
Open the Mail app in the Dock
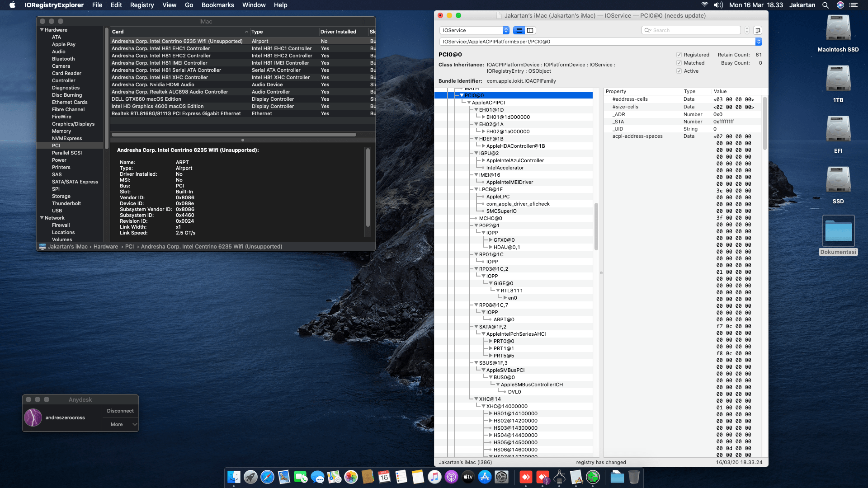pos(284,477)
